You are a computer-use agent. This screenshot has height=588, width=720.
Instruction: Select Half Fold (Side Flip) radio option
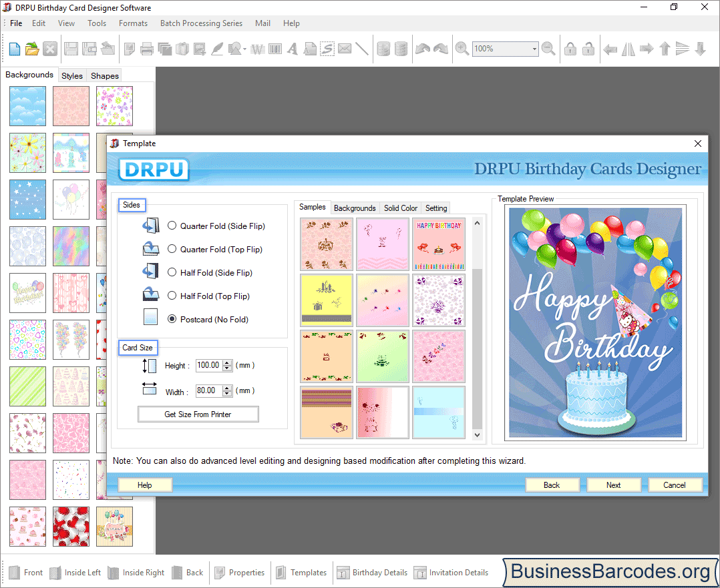point(172,272)
